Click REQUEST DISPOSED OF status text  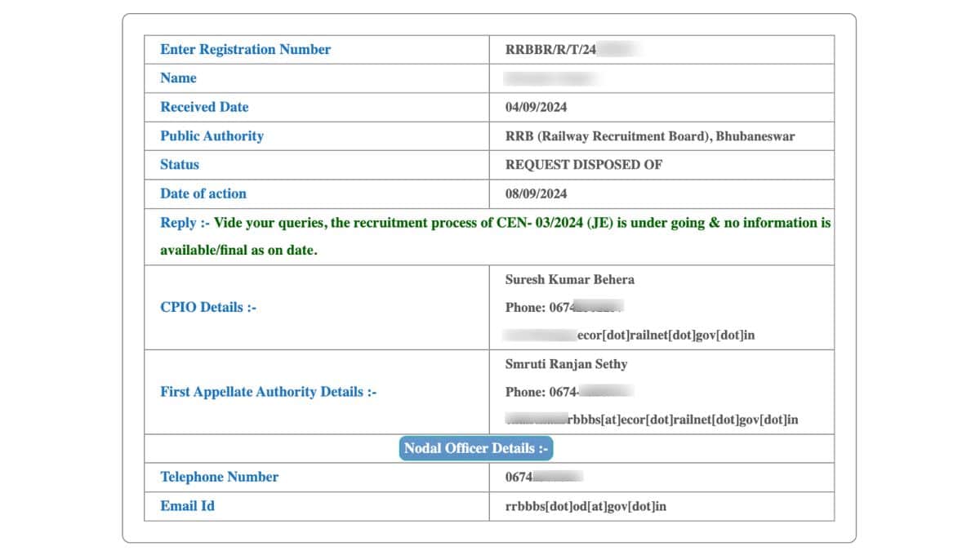584,164
